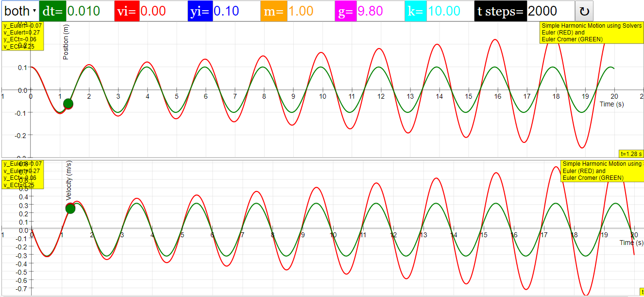644x297 pixels.
Task: Open the 'both' solver dropdown
Action: 20,11
